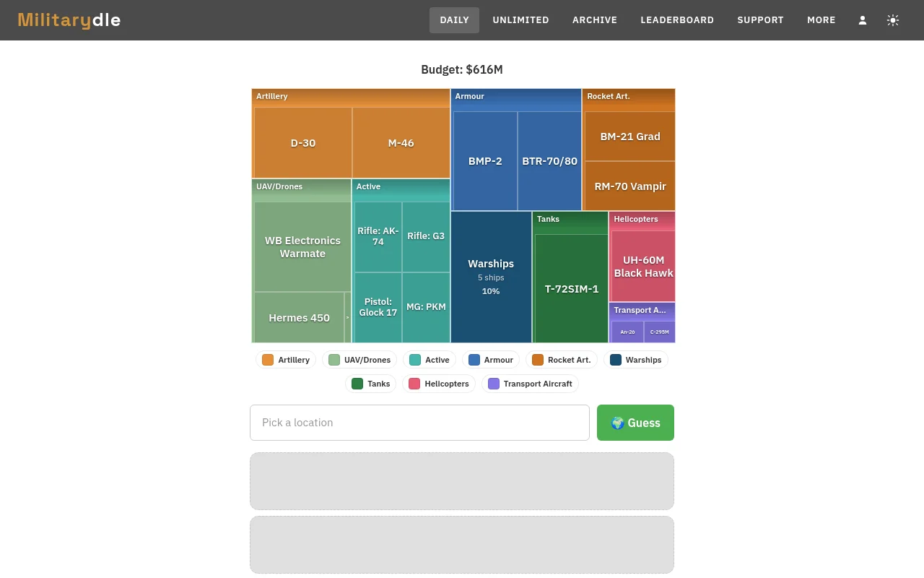This screenshot has height=578, width=924.
Task: Toggle the UAV/Drones legend chip
Action: 359,360
